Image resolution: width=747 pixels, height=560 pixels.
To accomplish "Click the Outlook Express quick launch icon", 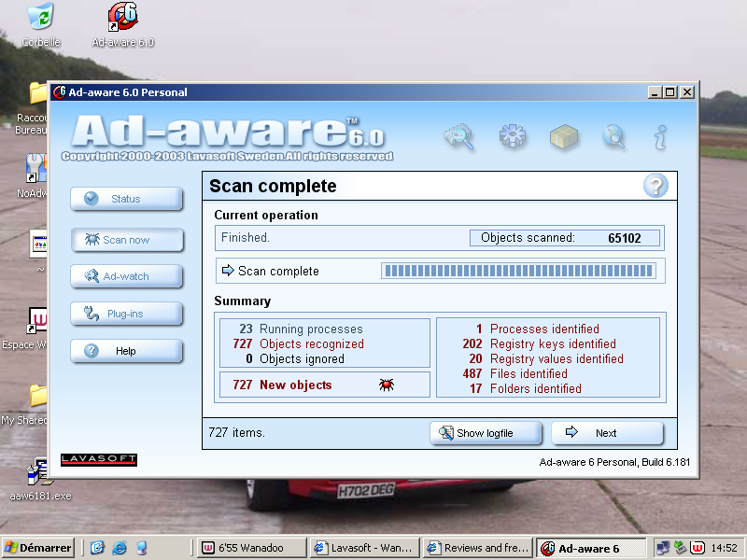I will (97, 548).
